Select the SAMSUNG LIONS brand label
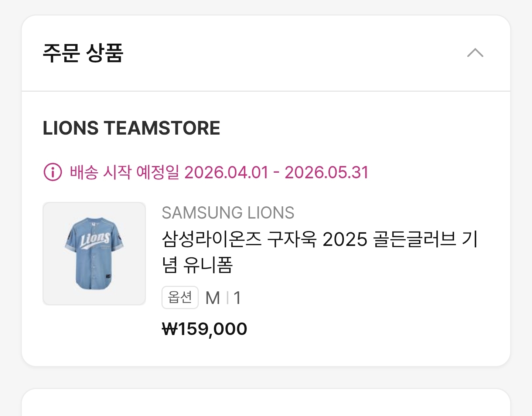This screenshot has width=532, height=416. point(228,213)
